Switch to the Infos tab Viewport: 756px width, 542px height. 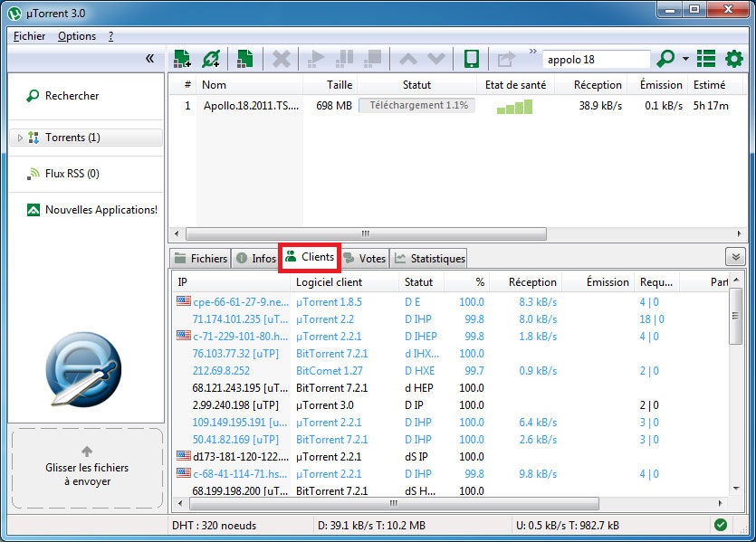point(255,259)
